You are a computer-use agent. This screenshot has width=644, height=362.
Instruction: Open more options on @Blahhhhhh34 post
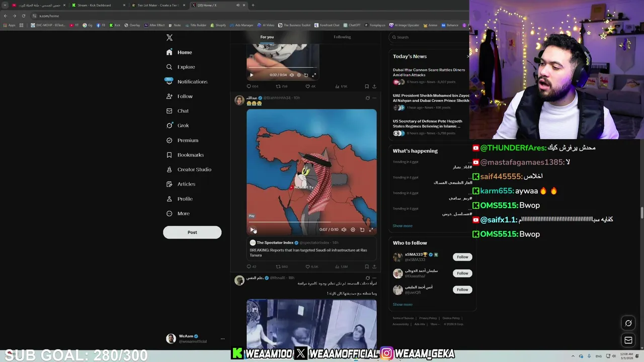(x=374, y=98)
